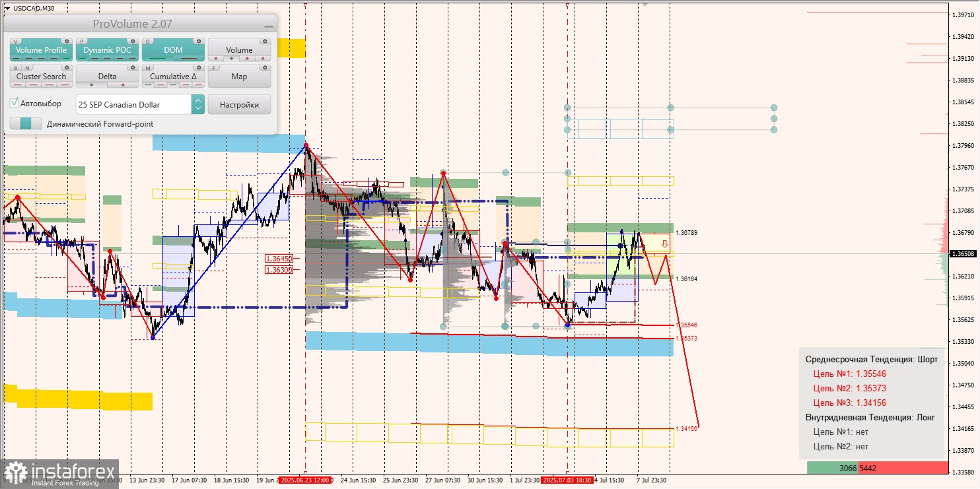Click the 1.36164 level label
This screenshot has width=980, height=489.
pyautogui.click(x=687, y=279)
